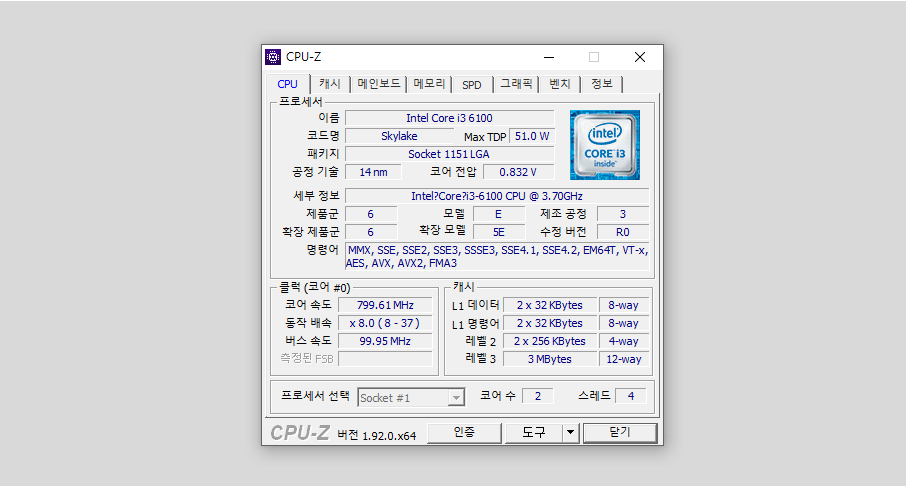907x486 pixels.
Task: Open the 정보 tab
Action: (602, 84)
